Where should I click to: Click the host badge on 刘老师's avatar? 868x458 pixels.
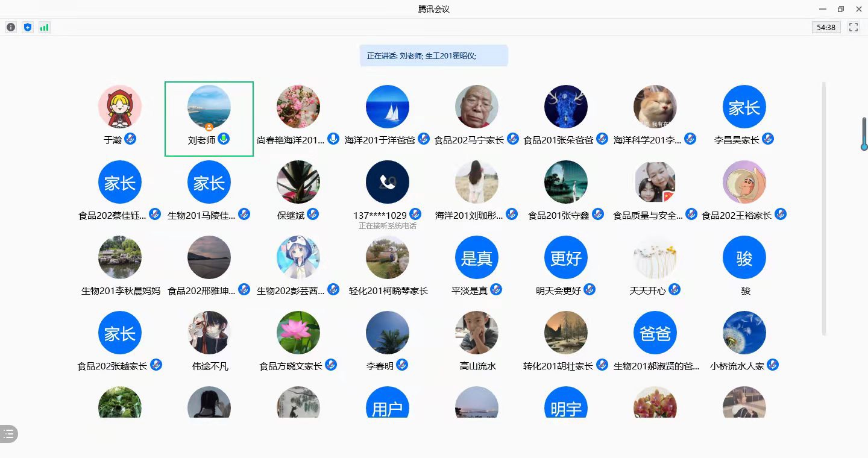pos(209,127)
